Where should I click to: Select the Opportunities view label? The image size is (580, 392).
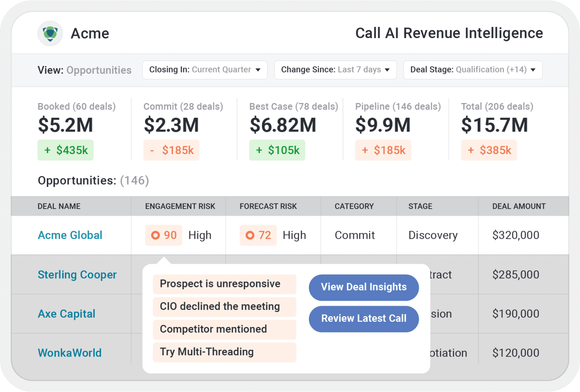point(99,70)
